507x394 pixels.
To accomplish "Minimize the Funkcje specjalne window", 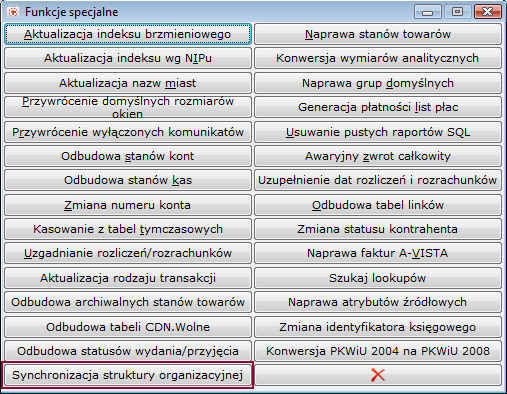I will point(428,12).
